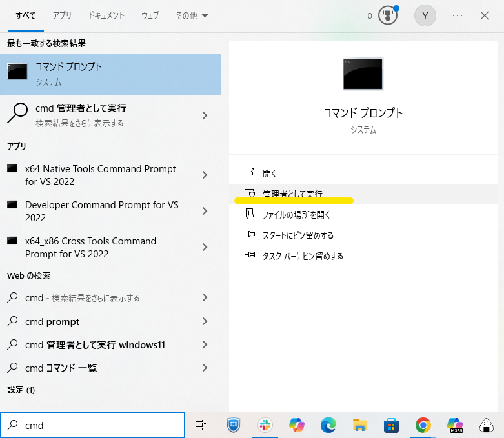Switch to the アプリ tab

(62, 15)
